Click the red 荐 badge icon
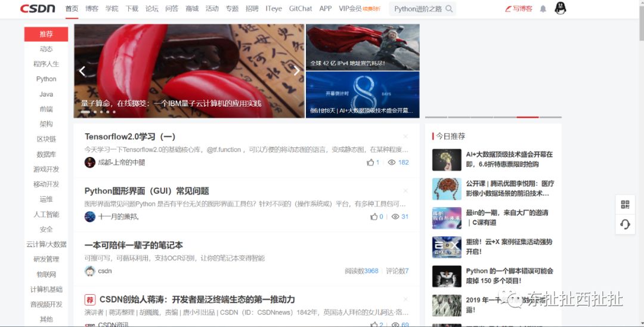This screenshot has width=644, height=327. [90, 300]
